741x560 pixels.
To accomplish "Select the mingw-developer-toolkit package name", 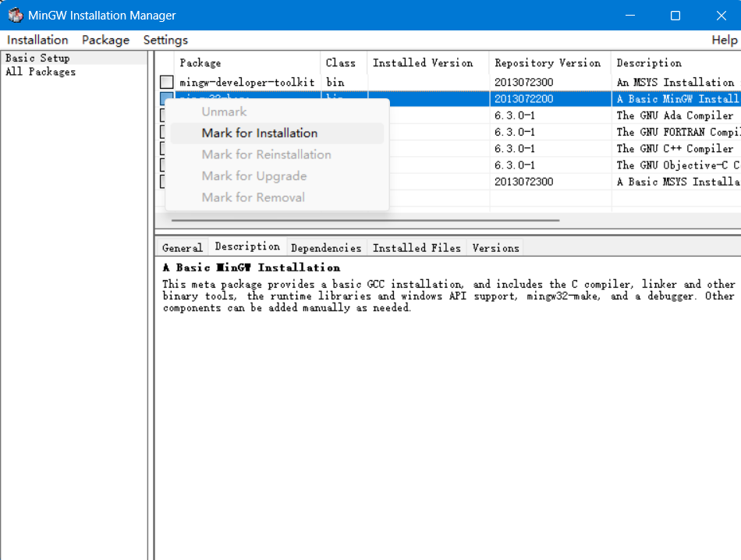I will point(247,82).
